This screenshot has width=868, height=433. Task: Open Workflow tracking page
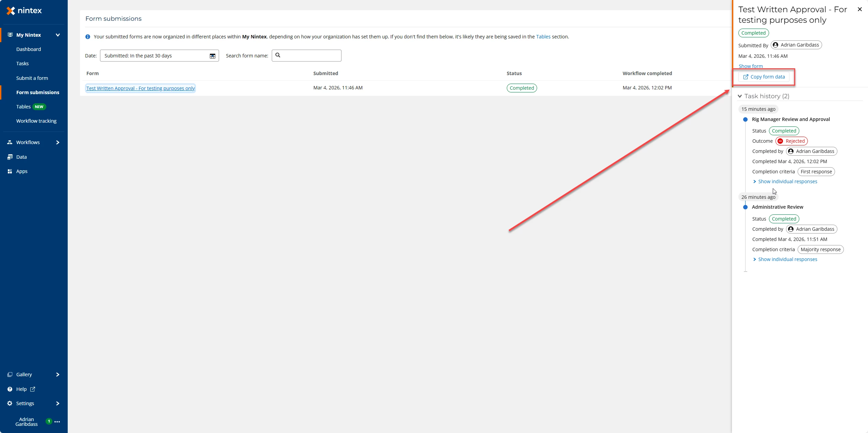pyautogui.click(x=36, y=121)
